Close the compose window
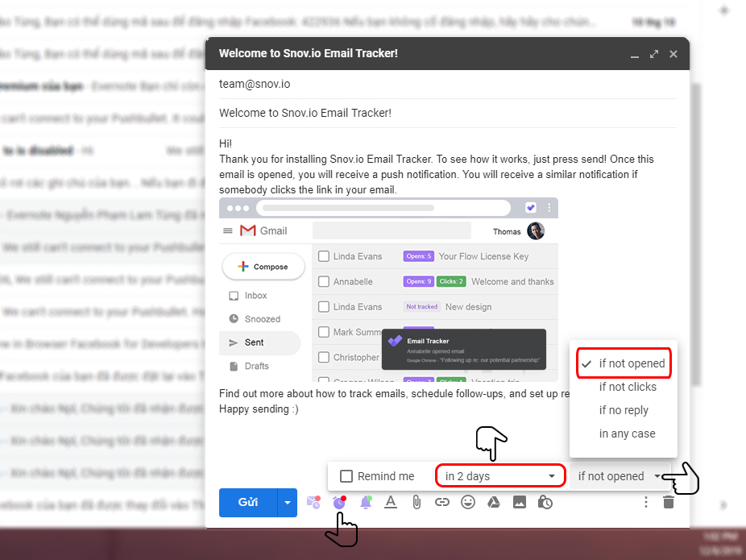 point(673,54)
